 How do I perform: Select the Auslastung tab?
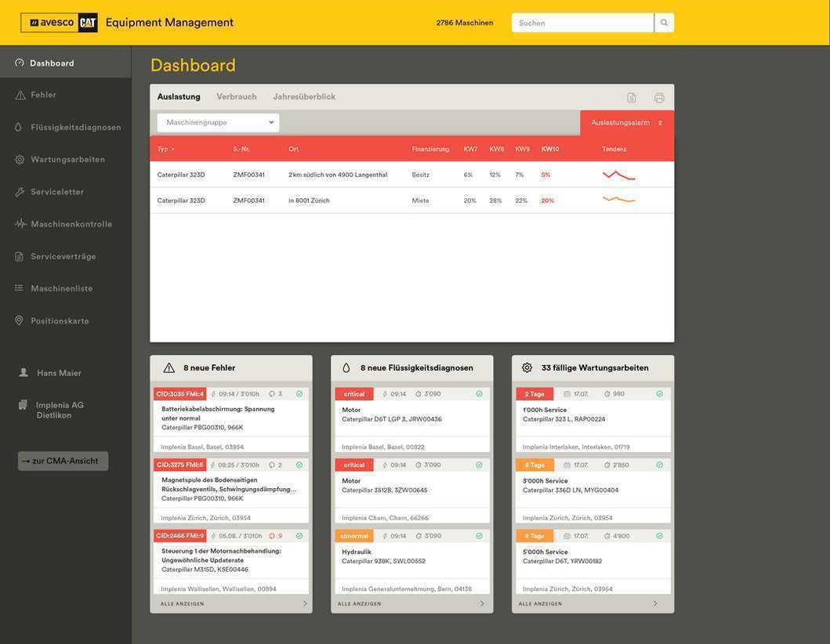point(179,97)
